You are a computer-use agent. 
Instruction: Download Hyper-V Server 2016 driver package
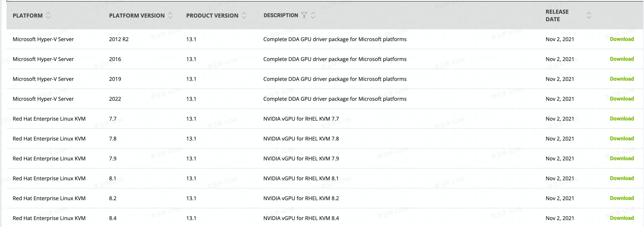pyautogui.click(x=622, y=59)
